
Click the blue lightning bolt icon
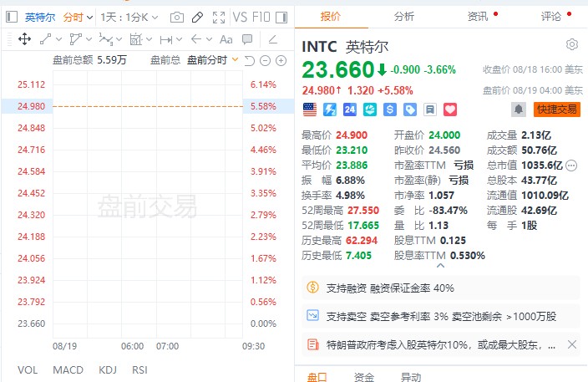[x=330, y=110]
